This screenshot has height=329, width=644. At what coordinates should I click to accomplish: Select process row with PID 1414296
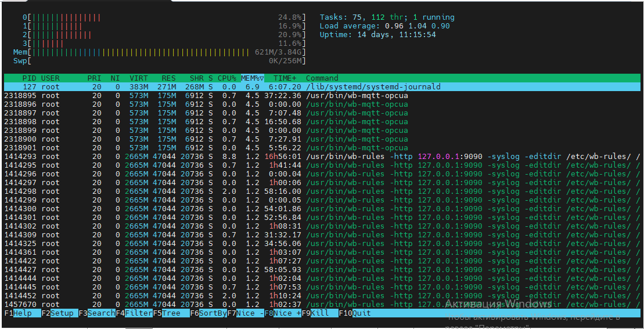coord(322,174)
